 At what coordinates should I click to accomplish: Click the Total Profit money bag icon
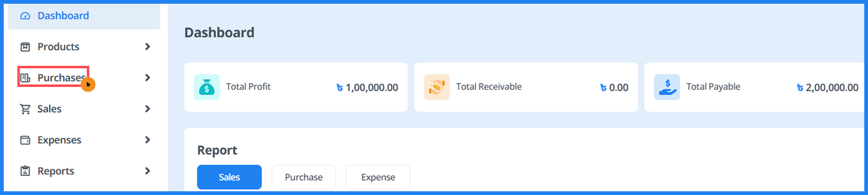207,87
